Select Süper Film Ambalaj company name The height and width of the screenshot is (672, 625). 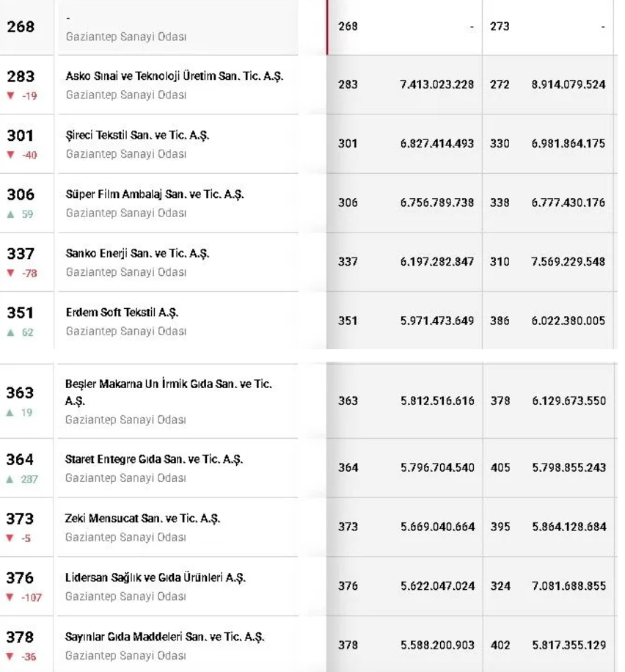[x=155, y=194]
